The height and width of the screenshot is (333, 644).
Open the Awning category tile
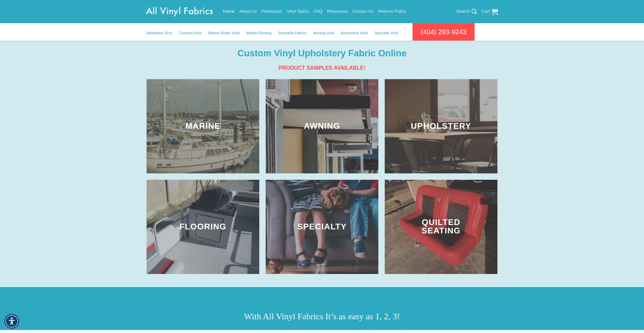(322, 126)
